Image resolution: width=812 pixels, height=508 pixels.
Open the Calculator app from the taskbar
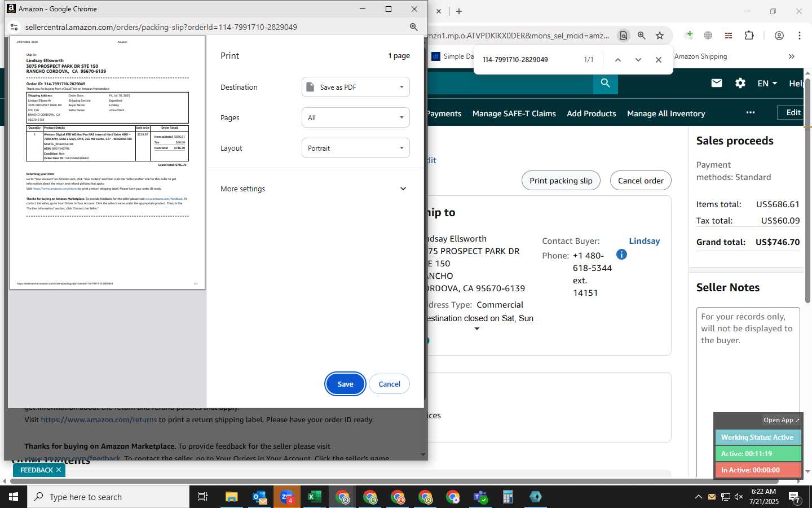click(x=508, y=497)
